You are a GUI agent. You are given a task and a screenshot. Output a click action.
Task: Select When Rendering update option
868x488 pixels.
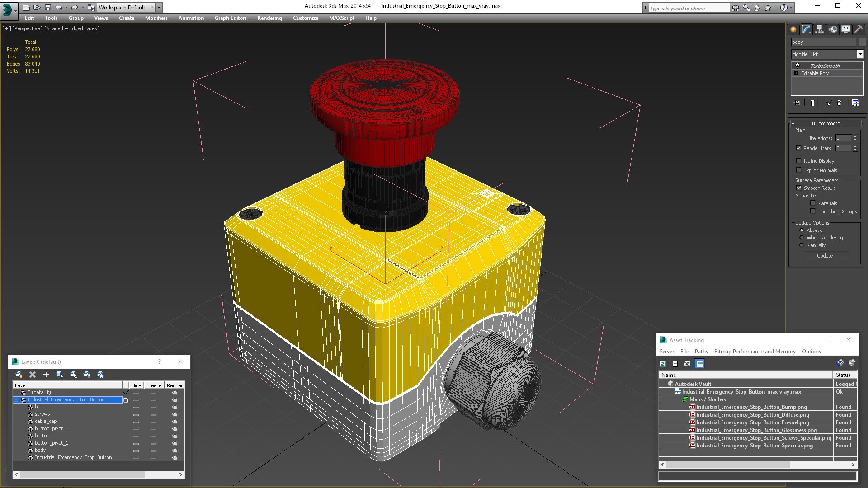point(802,238)
